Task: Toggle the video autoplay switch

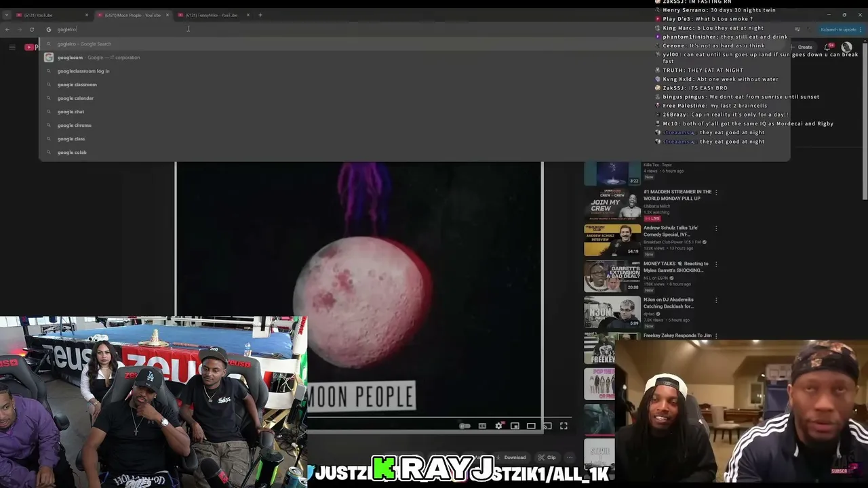Action: (465, 426)
